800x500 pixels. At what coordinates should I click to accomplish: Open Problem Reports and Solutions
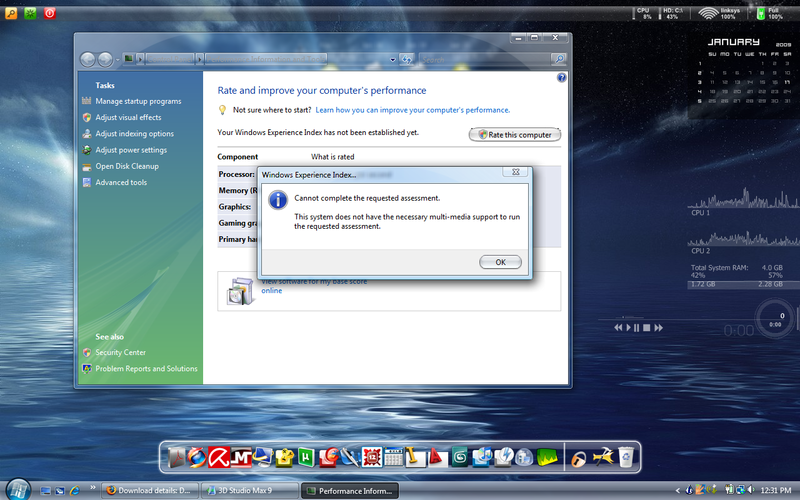[x=146, y=368]
